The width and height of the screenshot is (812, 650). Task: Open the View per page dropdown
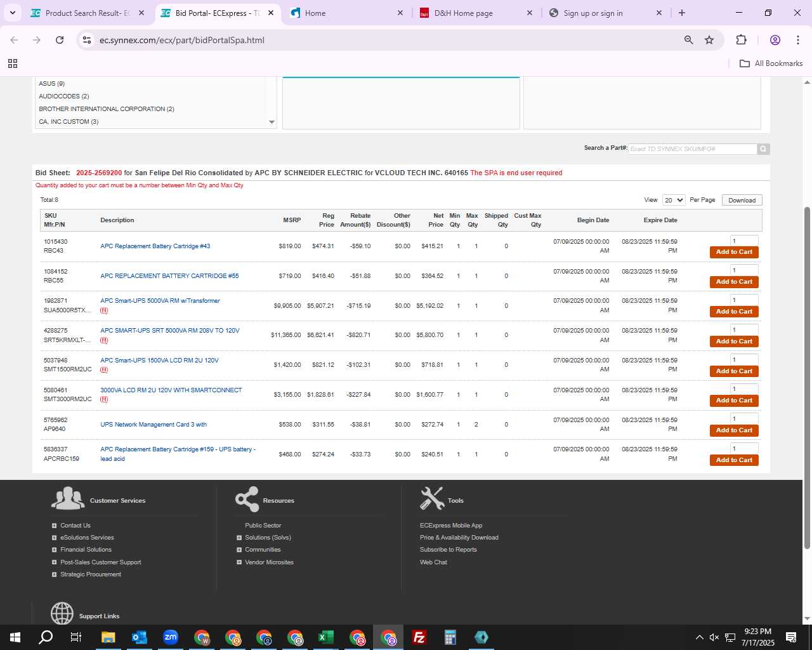pos(674,200)
